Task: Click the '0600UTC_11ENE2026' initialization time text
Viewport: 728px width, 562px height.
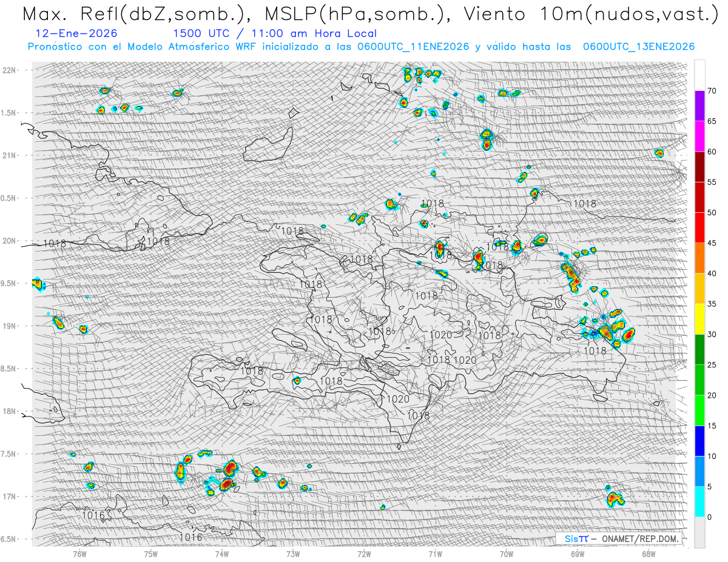Action: pyautogui.click(x=413, y=47)
